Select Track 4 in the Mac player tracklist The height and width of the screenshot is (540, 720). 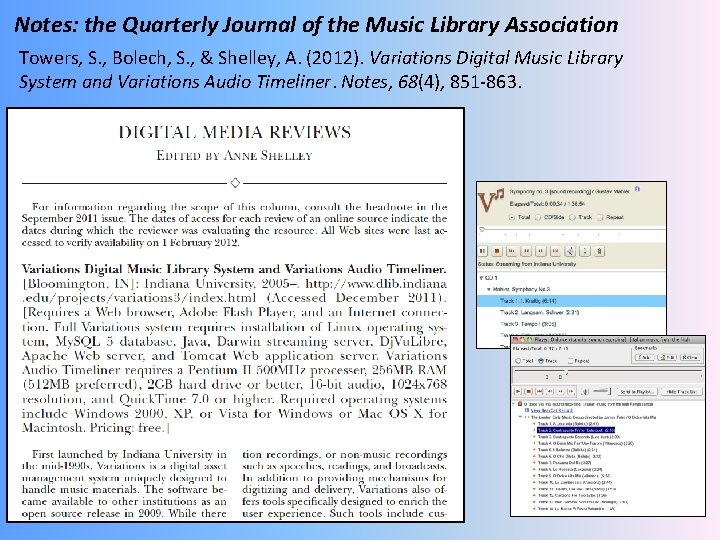click(x=585, y=444)
